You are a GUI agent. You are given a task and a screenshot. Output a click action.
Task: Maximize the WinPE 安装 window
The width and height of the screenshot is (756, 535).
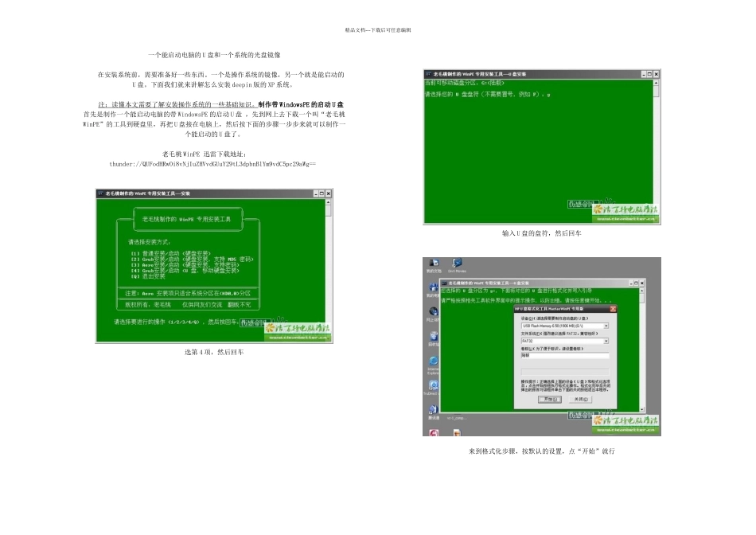pos(322,193)
